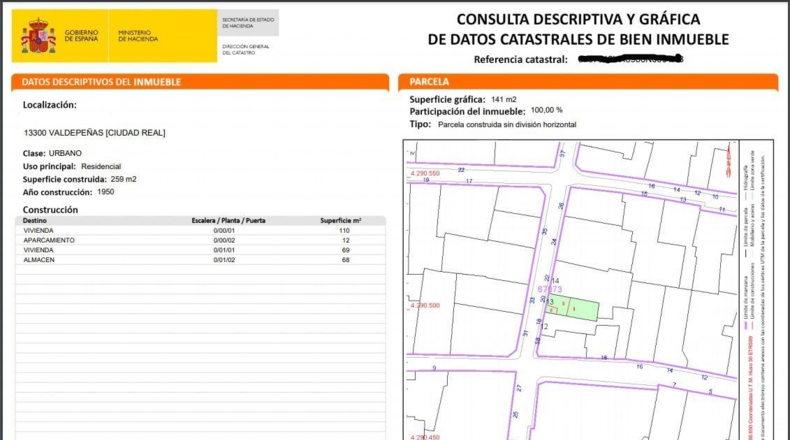Click the '0/01/01' table cell

224,250
